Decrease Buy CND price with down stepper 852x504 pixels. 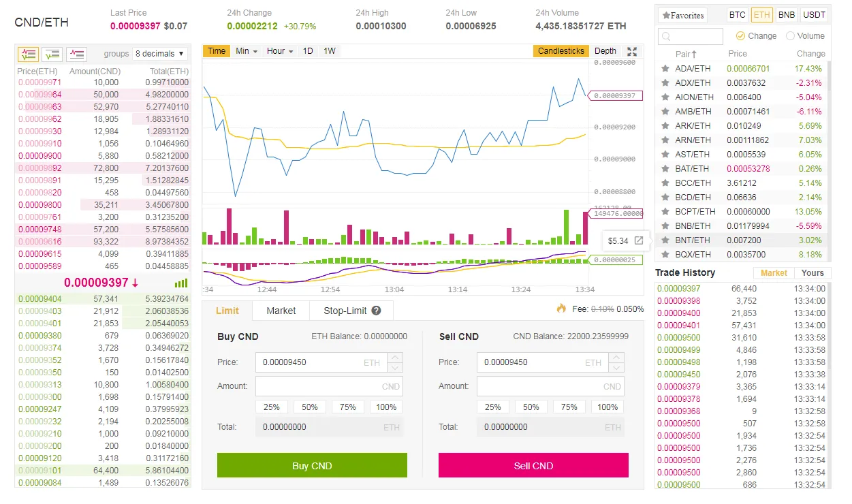click(x=396, y=368)
